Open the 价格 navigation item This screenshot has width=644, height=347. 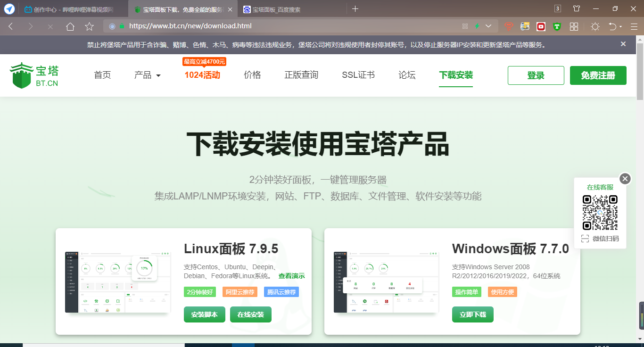click(x=252, y=75)
